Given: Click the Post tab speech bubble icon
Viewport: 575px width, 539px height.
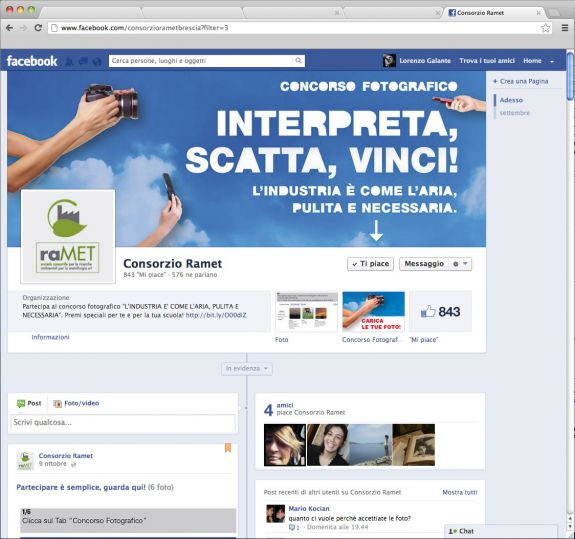Looking at the screenshot, I should [x=21, y=404].
